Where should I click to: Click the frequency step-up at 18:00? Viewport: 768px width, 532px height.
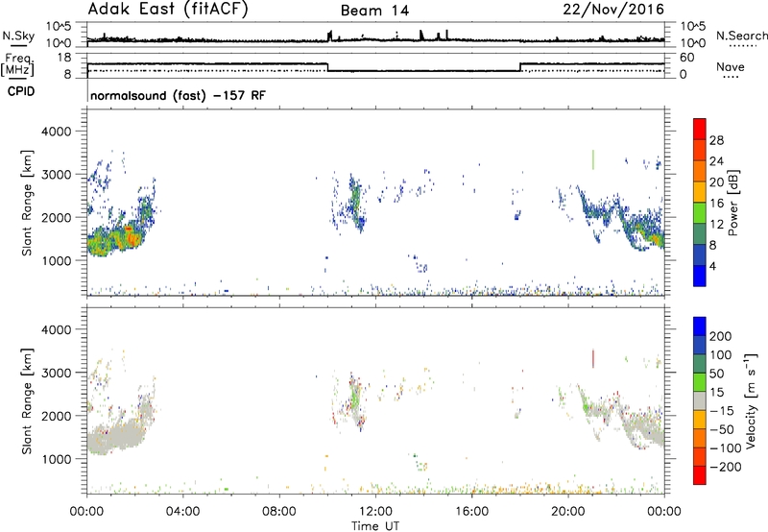pos(520,67)
